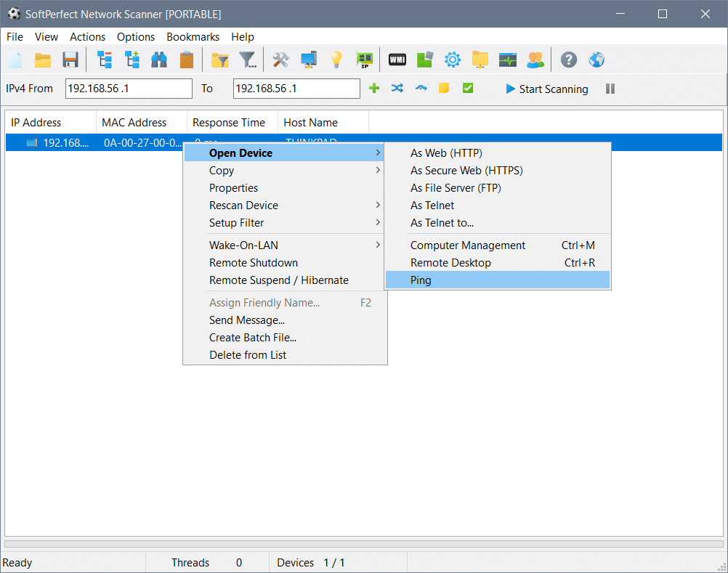
Task: Expand the Rescan Device submenu
Action: click(284, 205)
